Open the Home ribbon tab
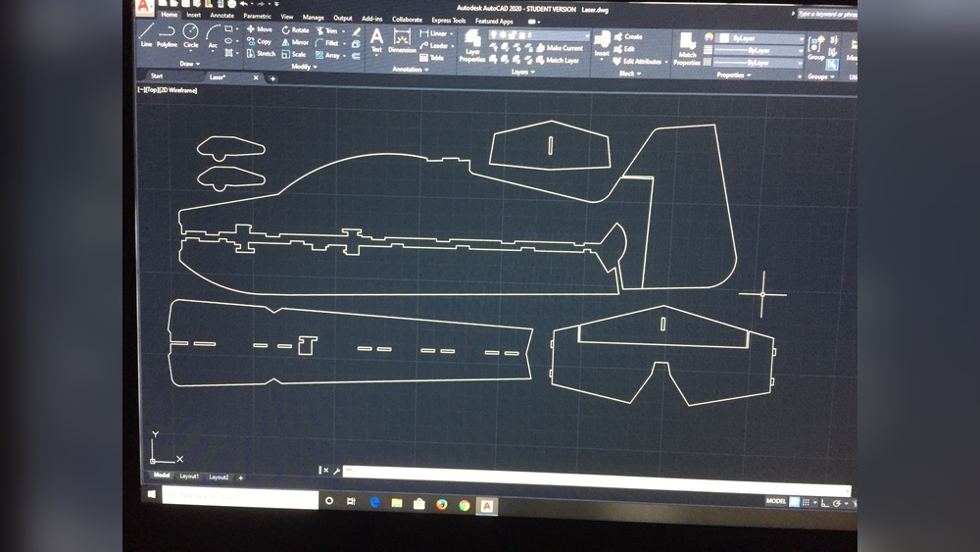Viewport: 980px width, 552px height. point(169,15)
